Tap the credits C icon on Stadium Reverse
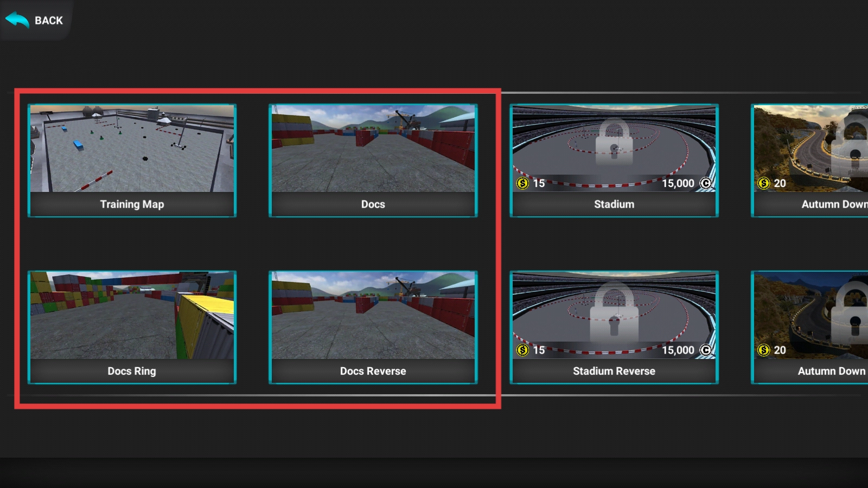Viewport: 868px width, 488px height. pyautogui.click(x=705, y=350)
